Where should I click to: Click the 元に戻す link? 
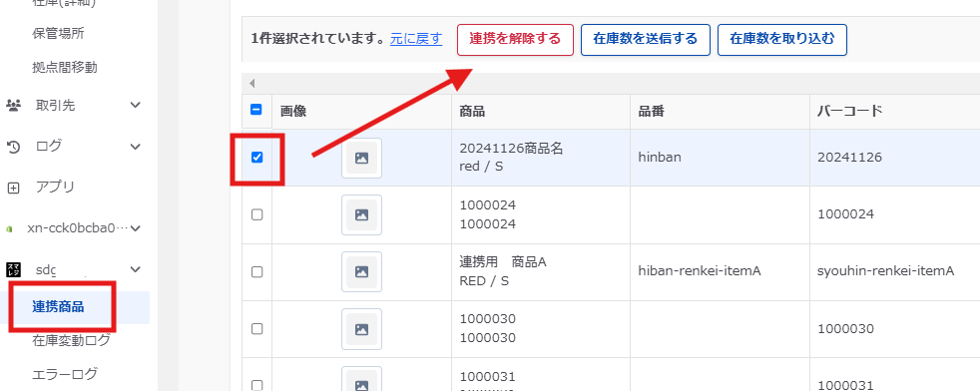coord(415,39)
